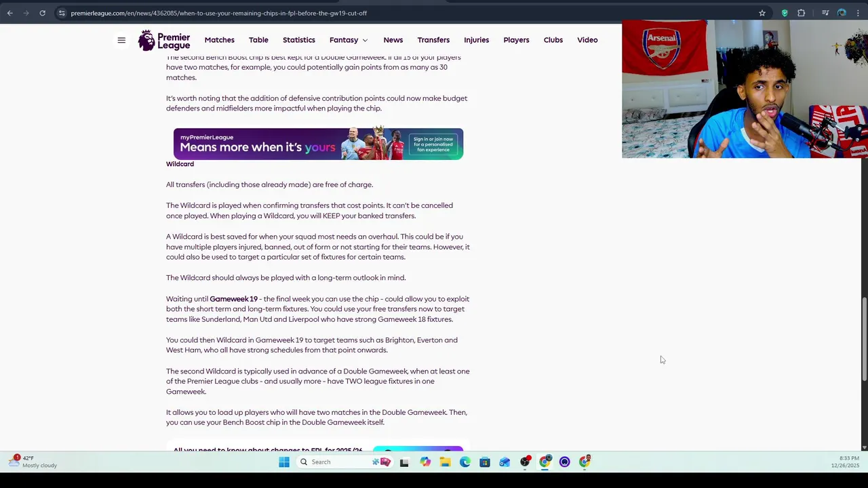Click 'It allows you to load up players' paragraph
Screen dimensions: 868x488
317,418
